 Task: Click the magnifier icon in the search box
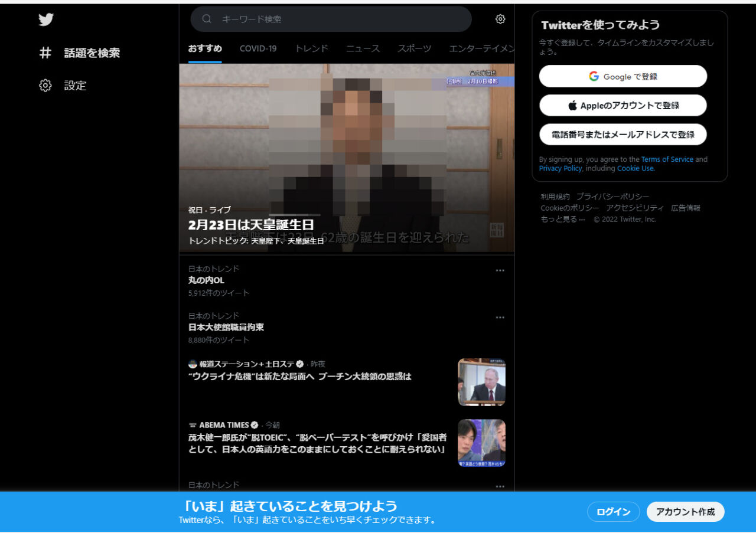207,19
